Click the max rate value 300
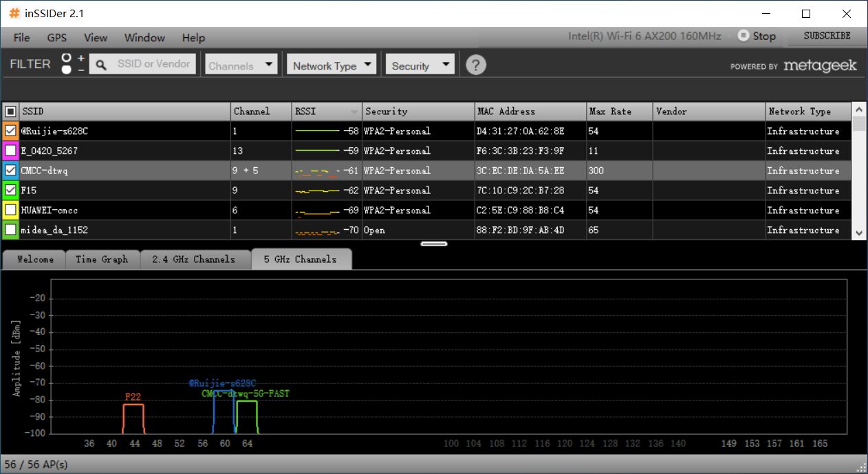 point(597,171)
